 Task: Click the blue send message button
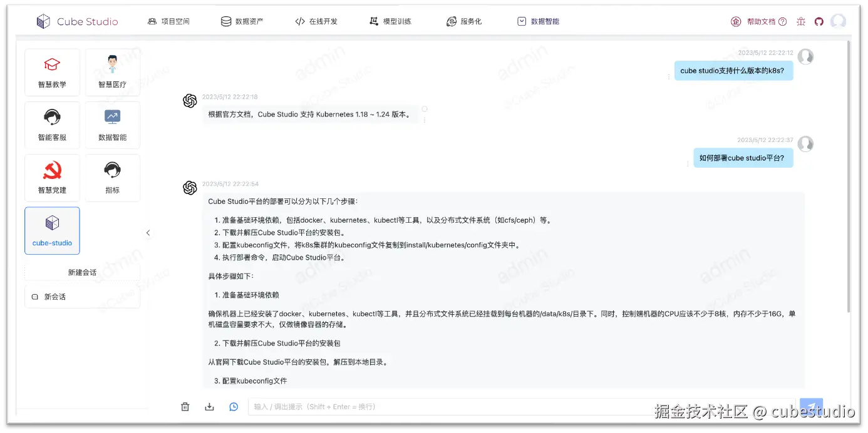(x=811, y=406)
